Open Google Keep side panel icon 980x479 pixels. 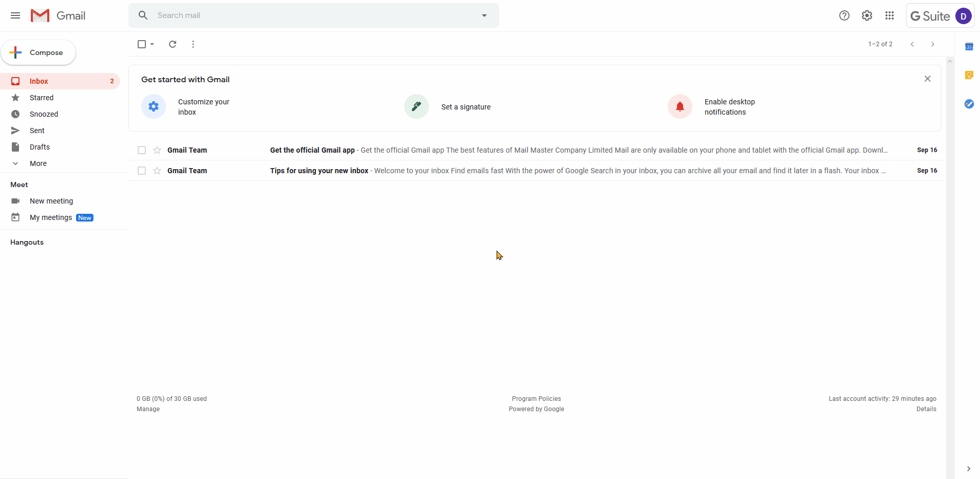[969, 75]
